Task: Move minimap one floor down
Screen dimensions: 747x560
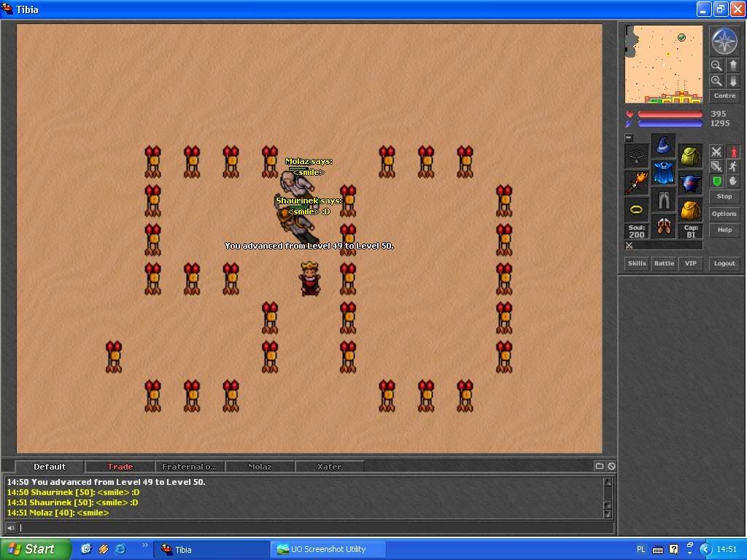Action: pyautogui.click(x=733, y=81)
